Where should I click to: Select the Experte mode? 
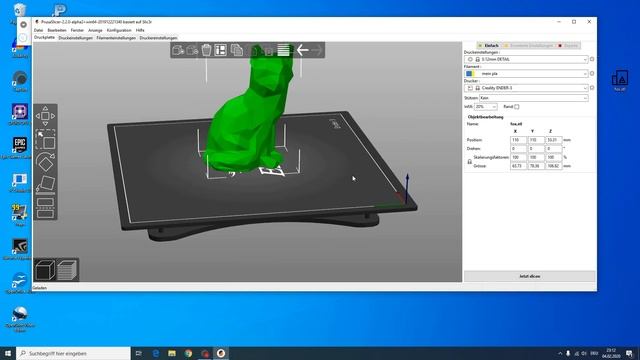(x=569, y=46)
